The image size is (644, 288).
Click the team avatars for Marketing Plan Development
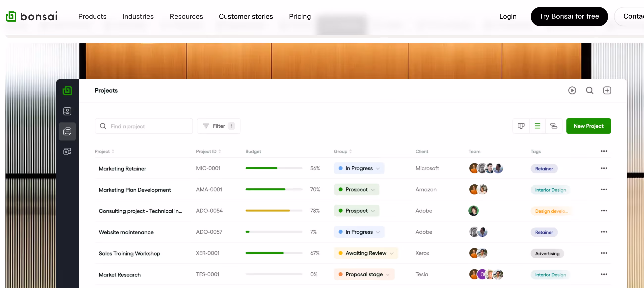(478, 189)
